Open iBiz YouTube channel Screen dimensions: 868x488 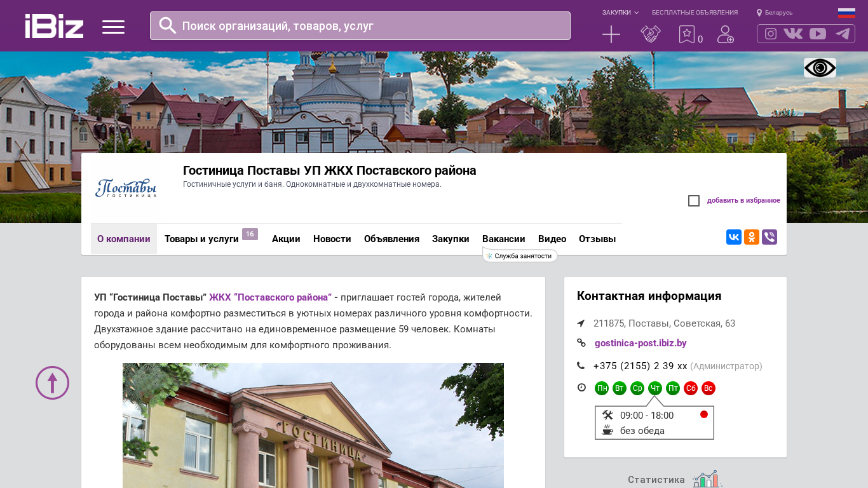818,34
